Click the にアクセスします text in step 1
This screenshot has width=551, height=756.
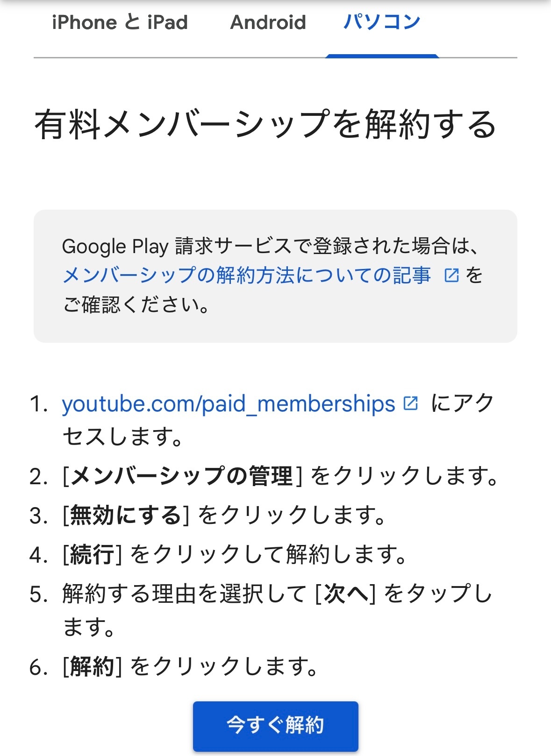[x=279, y=420]
